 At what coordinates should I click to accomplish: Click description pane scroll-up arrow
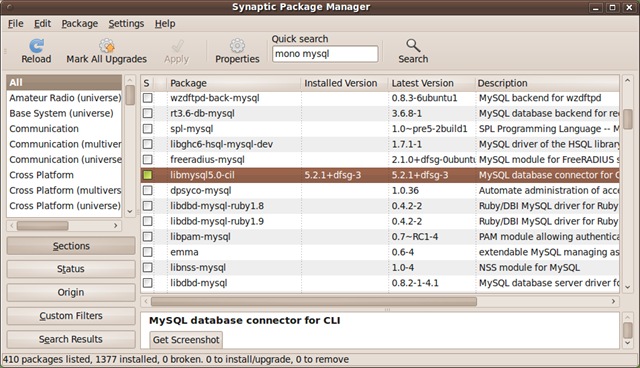coord(627,317)
